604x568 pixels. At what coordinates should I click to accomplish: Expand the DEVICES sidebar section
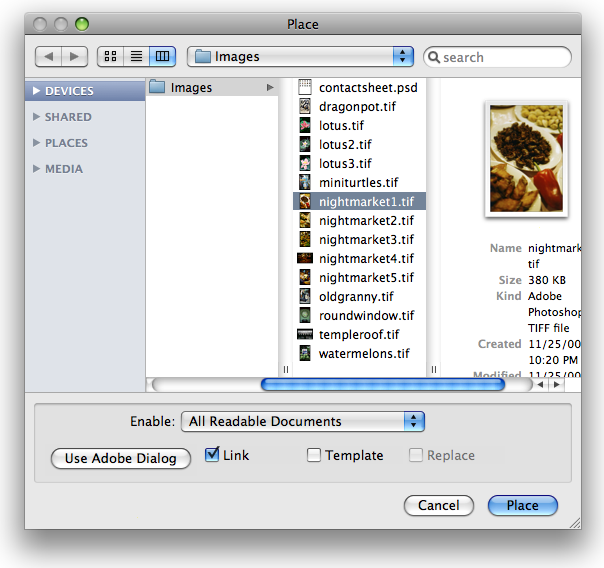coord(37,91)
